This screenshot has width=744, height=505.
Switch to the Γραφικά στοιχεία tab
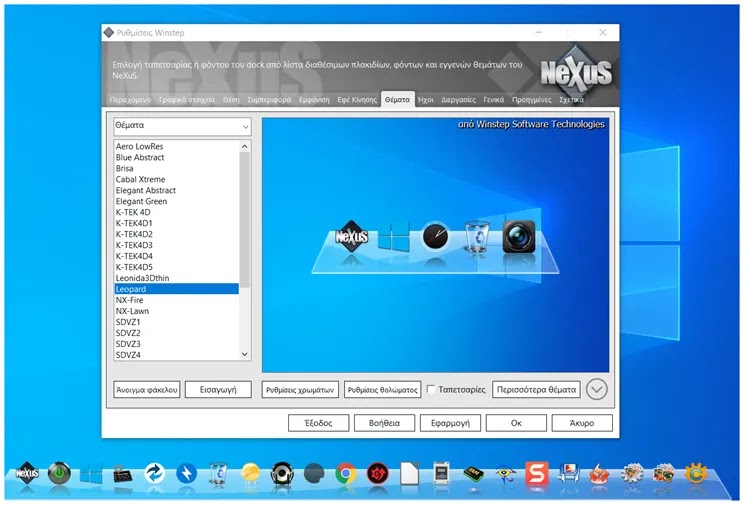click(187, 100)
